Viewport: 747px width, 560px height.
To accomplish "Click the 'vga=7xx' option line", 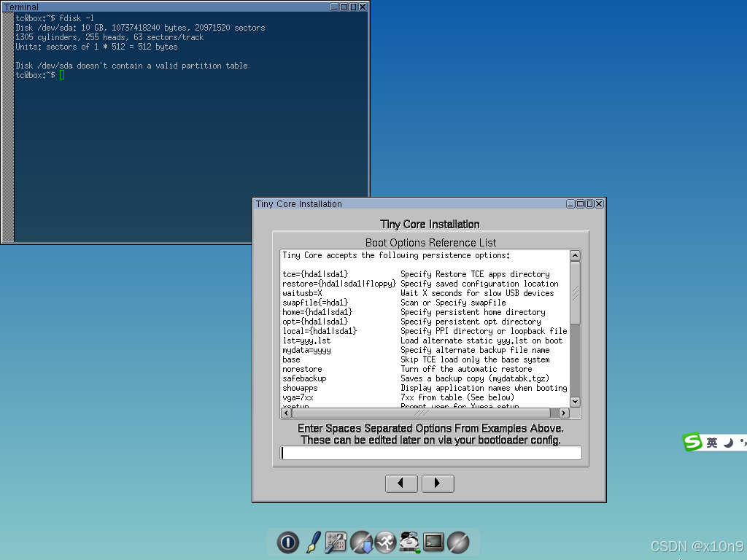I will (x=298, y=397).
